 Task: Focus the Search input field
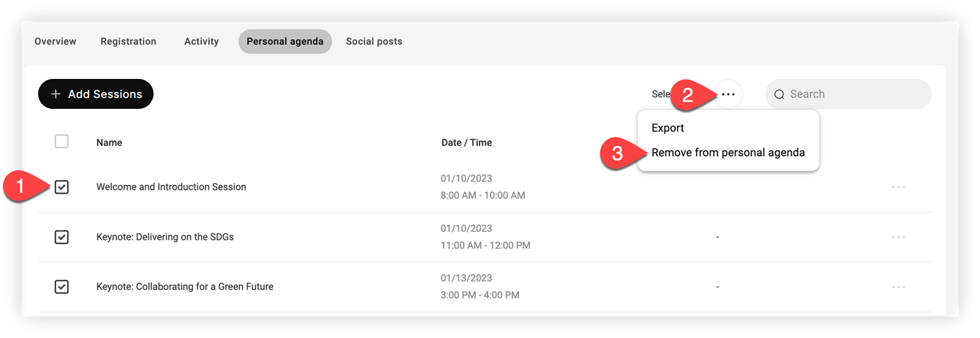pyautogui.click(x=848, y=94)
